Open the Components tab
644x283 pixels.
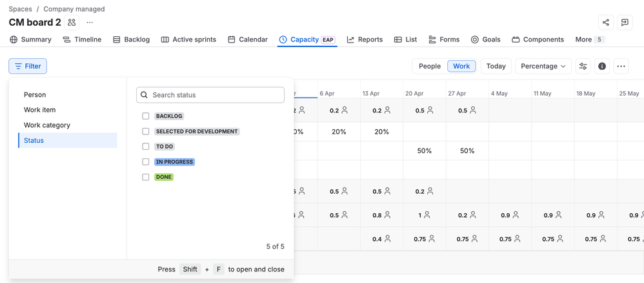538,39
